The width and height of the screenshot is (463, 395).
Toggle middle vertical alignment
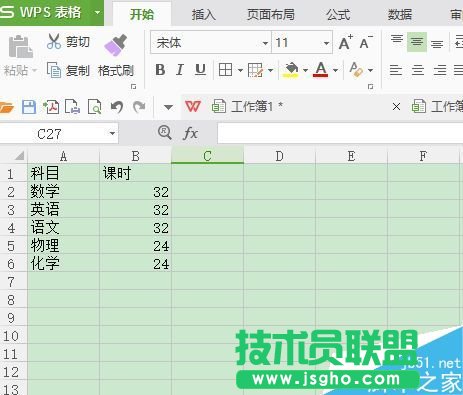point(417,42)
